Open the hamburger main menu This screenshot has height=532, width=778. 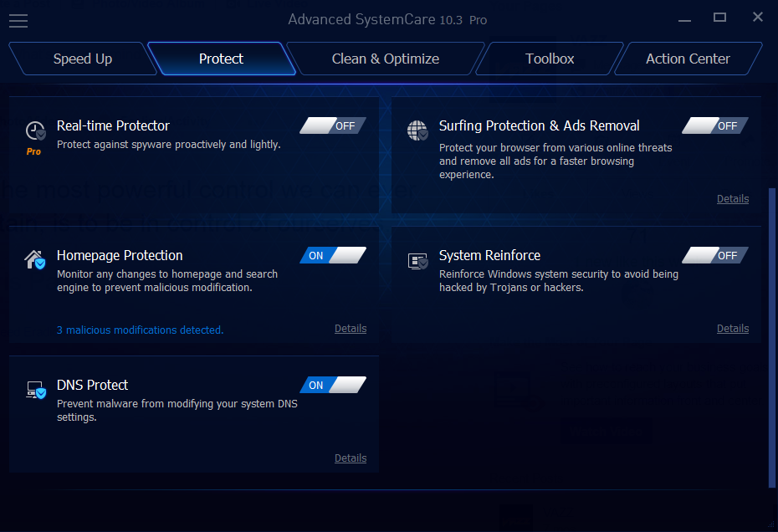tap(18, 20)
